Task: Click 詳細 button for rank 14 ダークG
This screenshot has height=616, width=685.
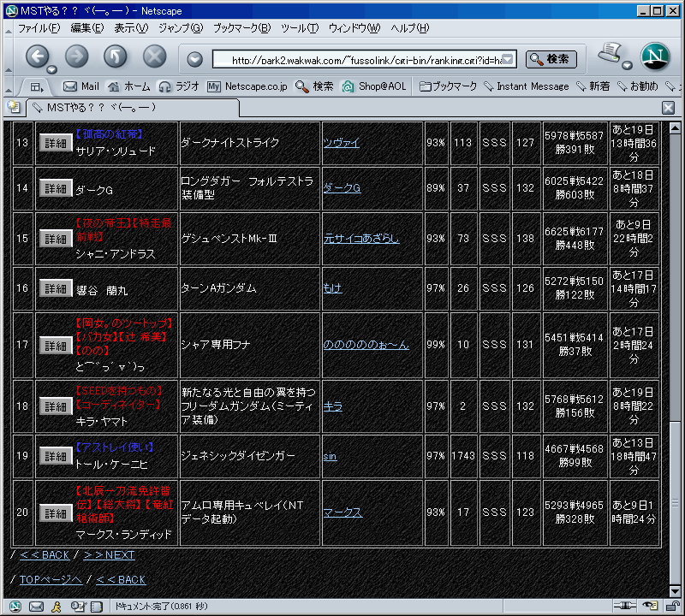Action: [x=56, y=188]
